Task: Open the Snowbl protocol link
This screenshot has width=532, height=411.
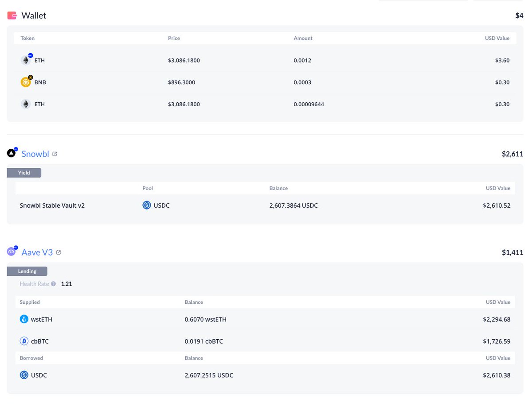Action: 35,154
